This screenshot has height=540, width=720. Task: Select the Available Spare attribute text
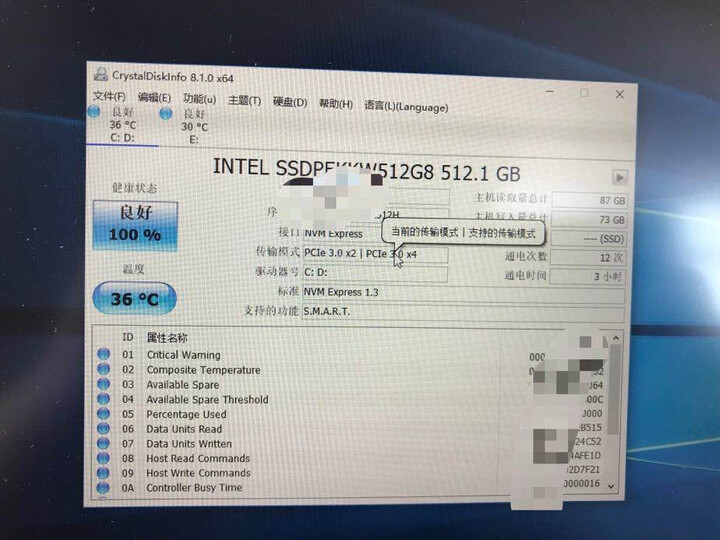click(183, 385)
